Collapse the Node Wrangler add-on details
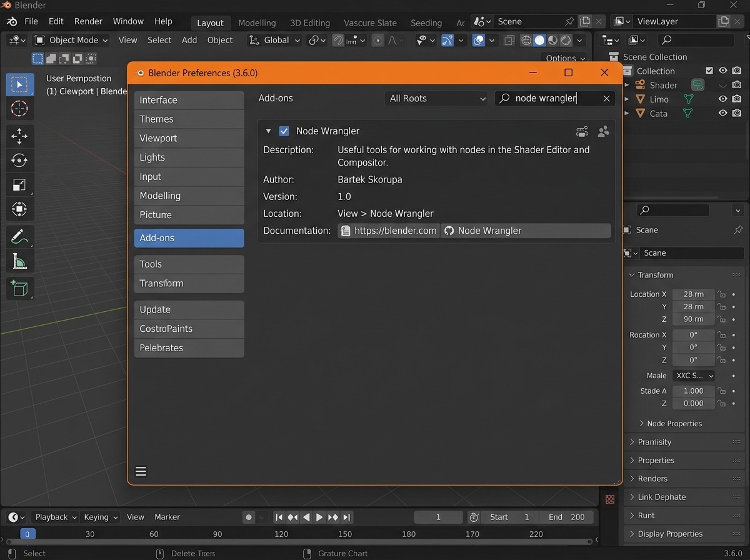The width and height of the screenshot is (750, 560). [x=268, y=131]
